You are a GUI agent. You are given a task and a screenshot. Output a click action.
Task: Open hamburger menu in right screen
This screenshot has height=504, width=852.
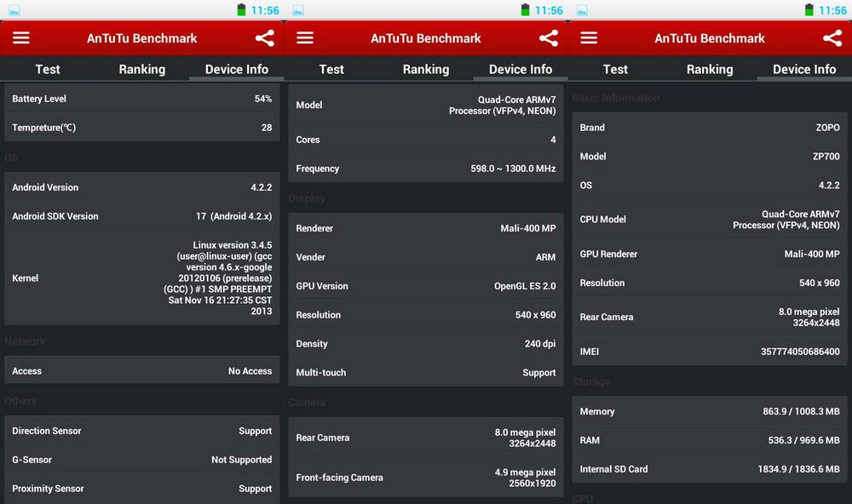click(x=589, y=38)
